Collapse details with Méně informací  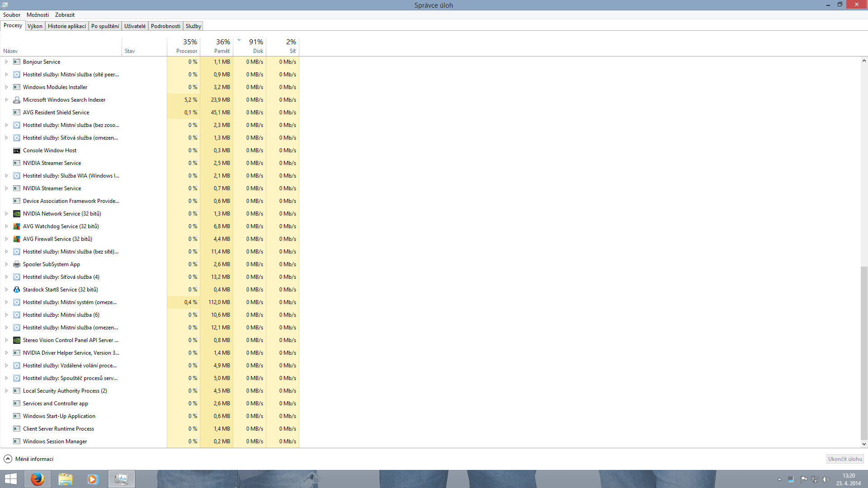pyautogui.click(x=28, y=459)
